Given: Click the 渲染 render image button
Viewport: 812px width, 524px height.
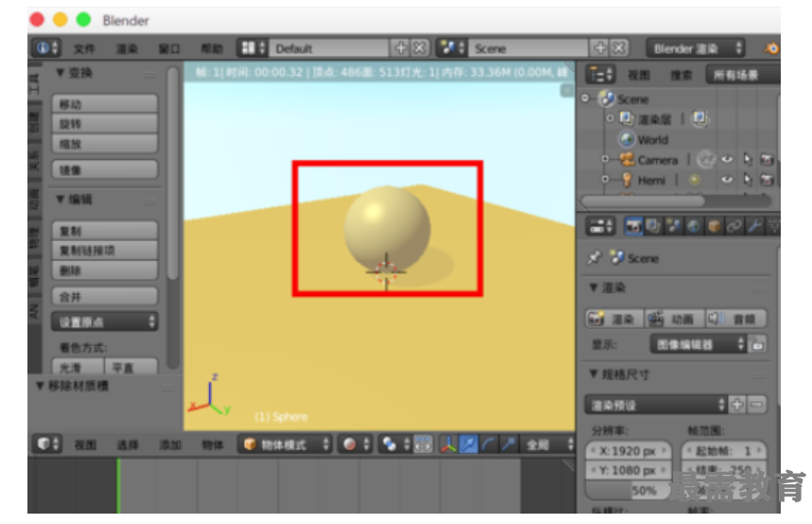Looking at the screenshot, I should point(615,319).
